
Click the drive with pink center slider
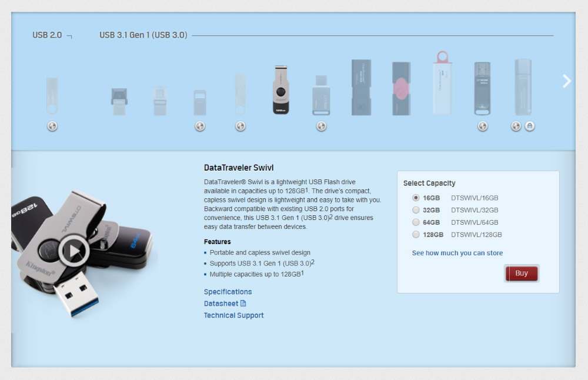401,88
